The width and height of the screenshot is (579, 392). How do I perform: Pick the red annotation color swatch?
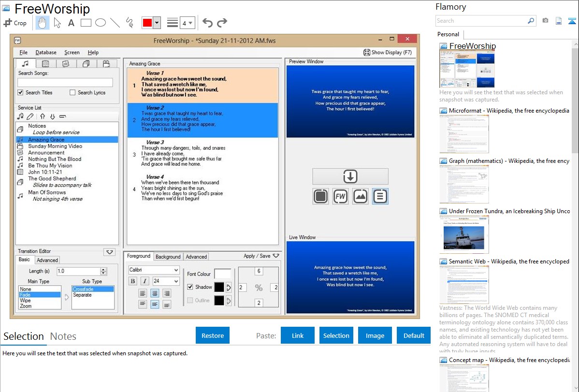147,23
